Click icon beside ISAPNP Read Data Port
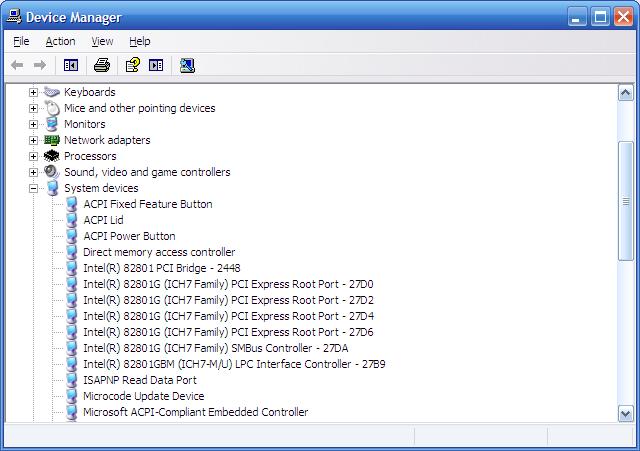This screenshot has height=451, width=640. (71, 380)
